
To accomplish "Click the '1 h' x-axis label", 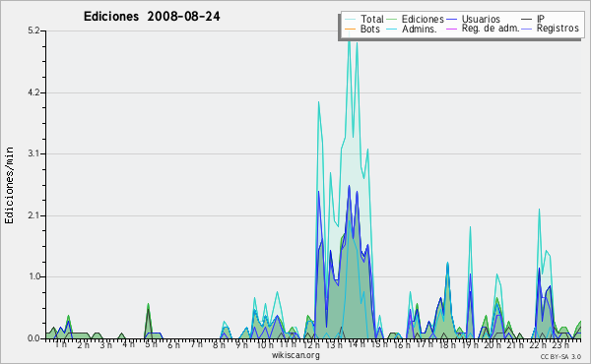I will click(x=61, y=344).
